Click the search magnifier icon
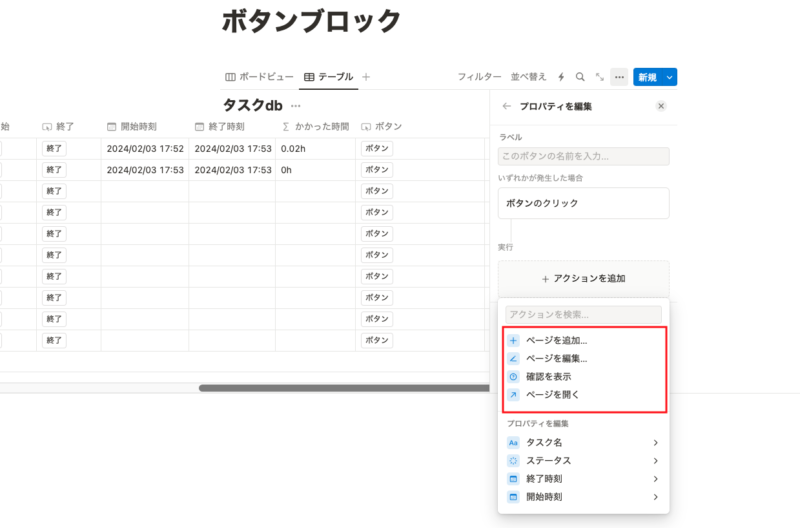Screen dimensions: 800x528 click(x=580, y=77)
